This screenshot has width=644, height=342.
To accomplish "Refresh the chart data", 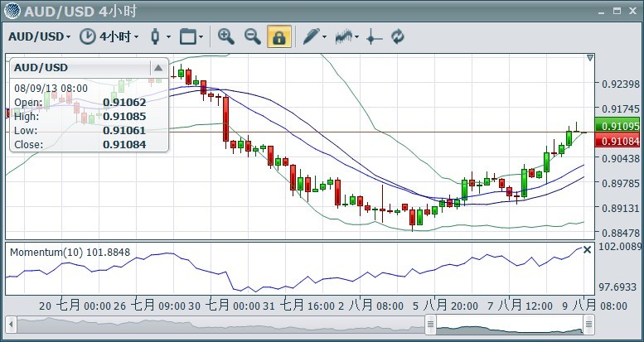I will (398, 36).
